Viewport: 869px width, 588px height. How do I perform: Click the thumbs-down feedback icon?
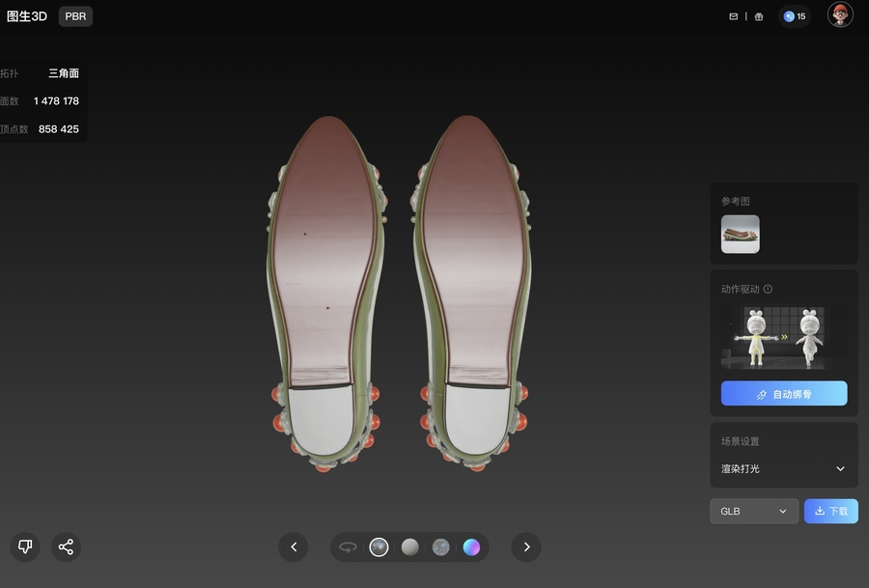coord(25,546)
